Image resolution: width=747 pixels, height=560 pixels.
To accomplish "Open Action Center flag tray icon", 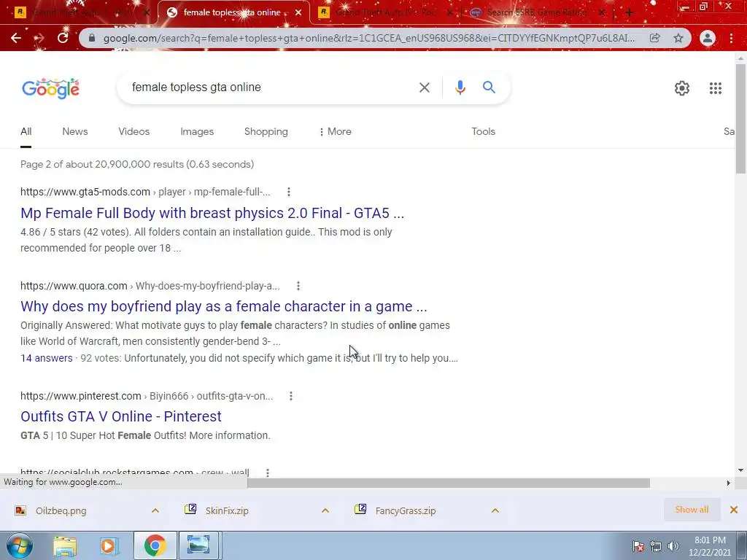I will [x=638, y=546].
